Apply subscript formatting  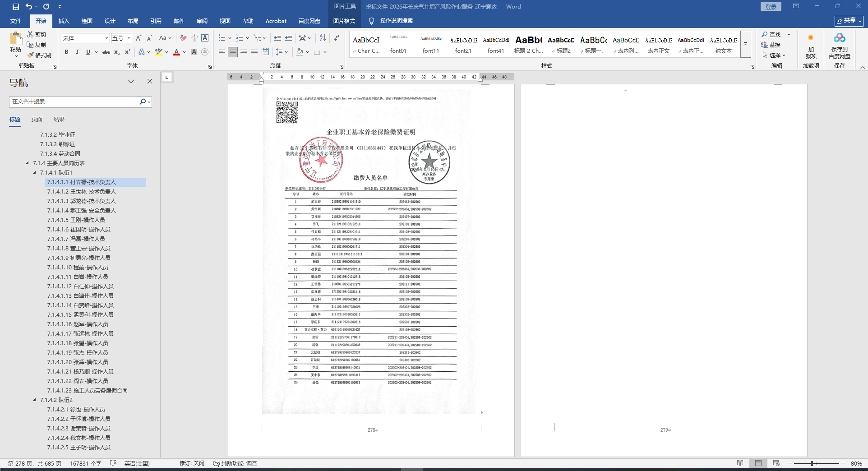coord(117,52)
